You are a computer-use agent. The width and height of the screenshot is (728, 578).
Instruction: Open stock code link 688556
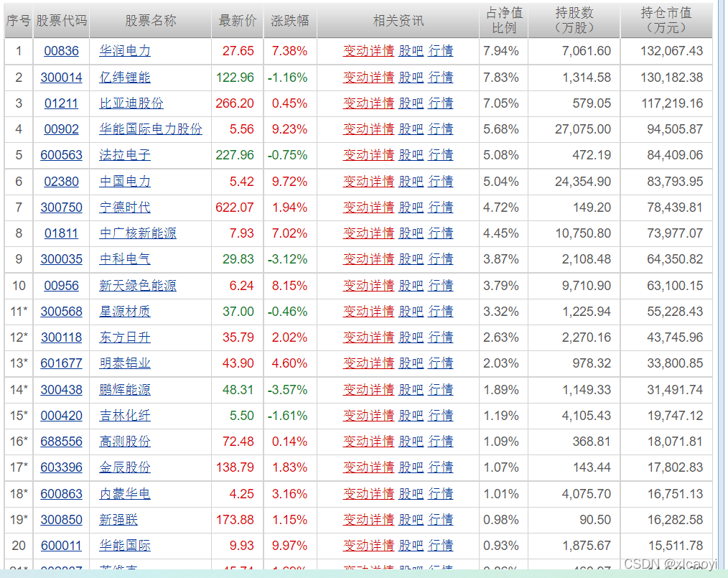[x=61, y=442]
